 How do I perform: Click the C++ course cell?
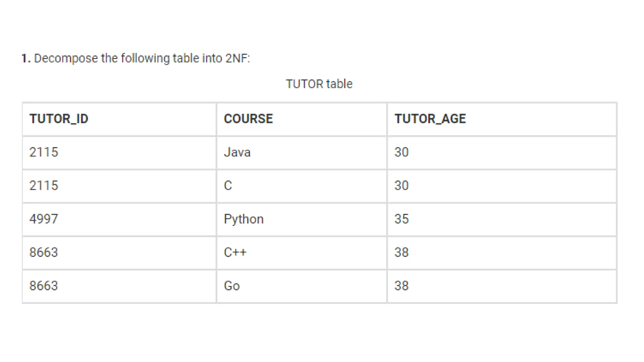(235, 252)
